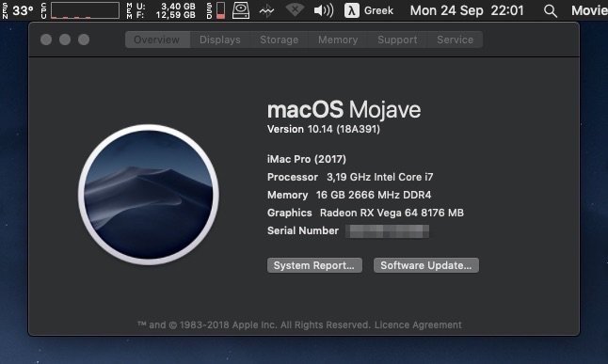608x364 pixels.
Task: Click the SSD usage indicator icon
Action: 220,10
